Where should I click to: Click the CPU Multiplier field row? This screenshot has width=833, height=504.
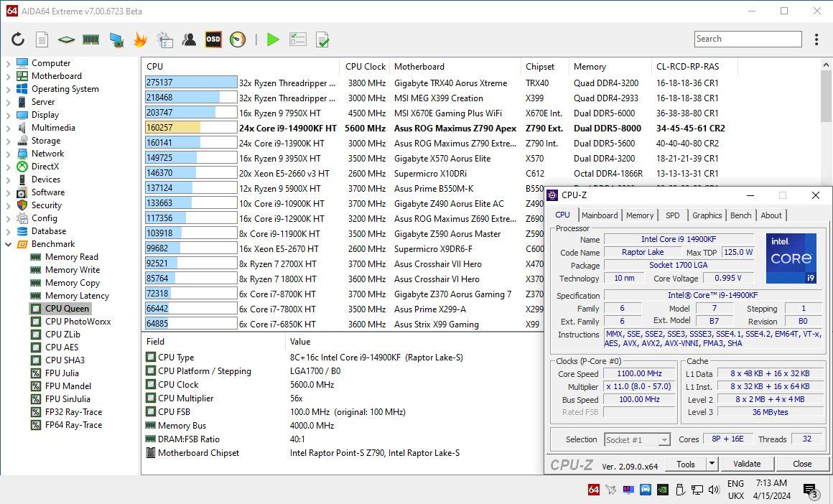(x=343, y=398)
